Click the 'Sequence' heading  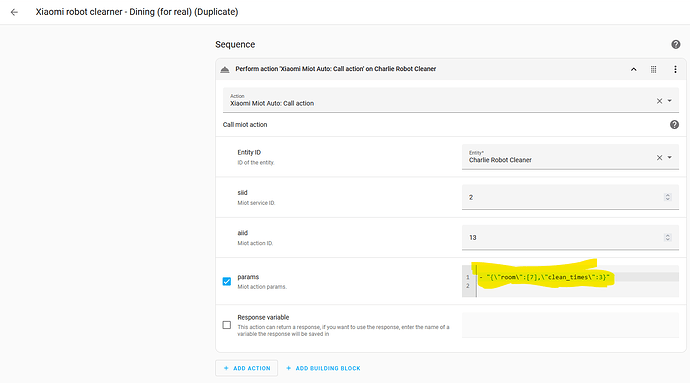235,44
